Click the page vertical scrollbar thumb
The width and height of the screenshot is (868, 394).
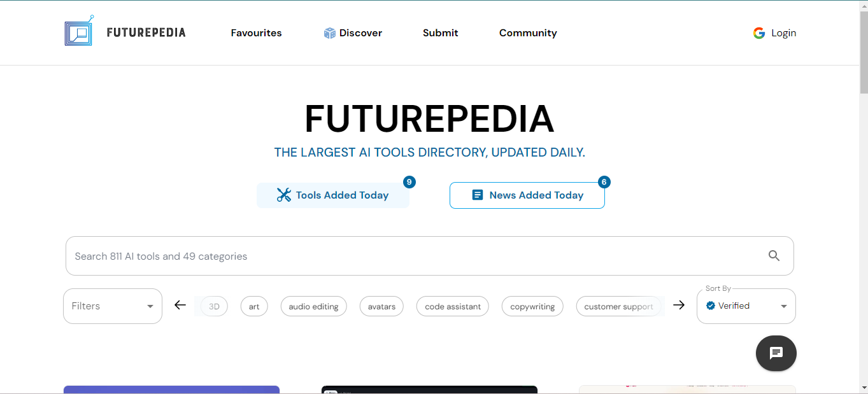pyautogui.click(x=864, y=51)
